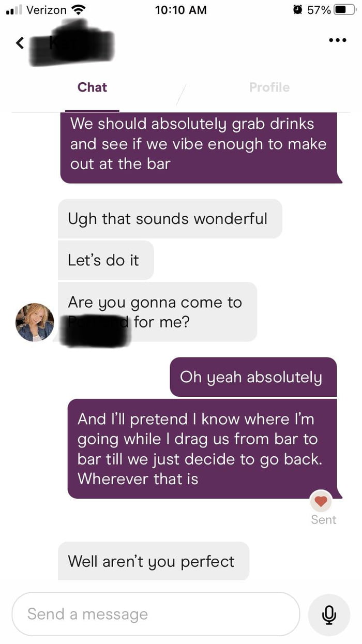Tap the "Oh yeah absolutely" message bubble
This screenshot has height=644, width=362.
pos(253,377)
